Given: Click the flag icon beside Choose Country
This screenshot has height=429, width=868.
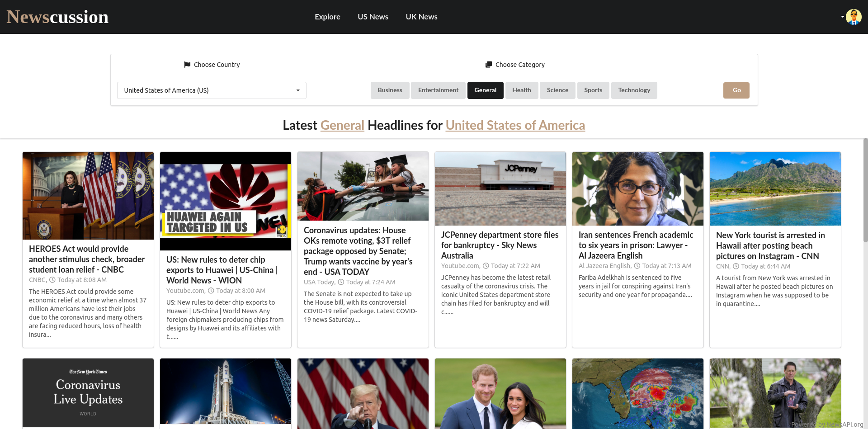Looking at the screenshot, I should click(187, 65).
